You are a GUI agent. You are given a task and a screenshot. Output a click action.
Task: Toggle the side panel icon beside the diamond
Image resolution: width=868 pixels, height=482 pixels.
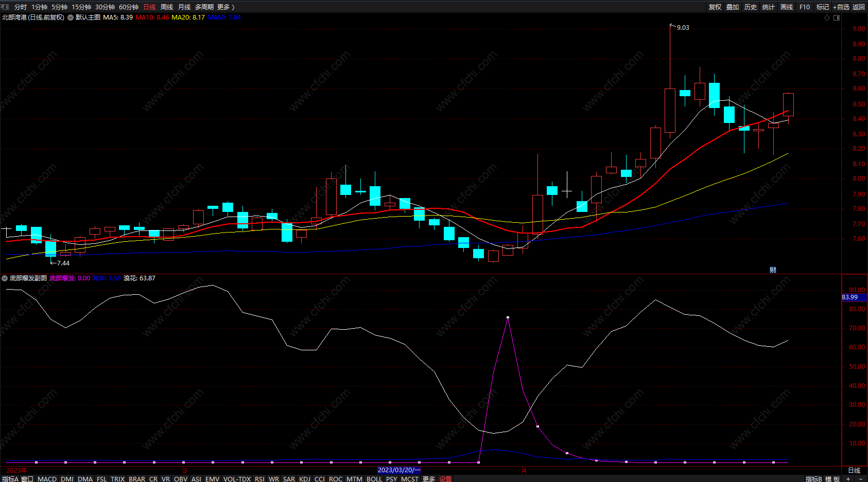click(x=837, y=17)
